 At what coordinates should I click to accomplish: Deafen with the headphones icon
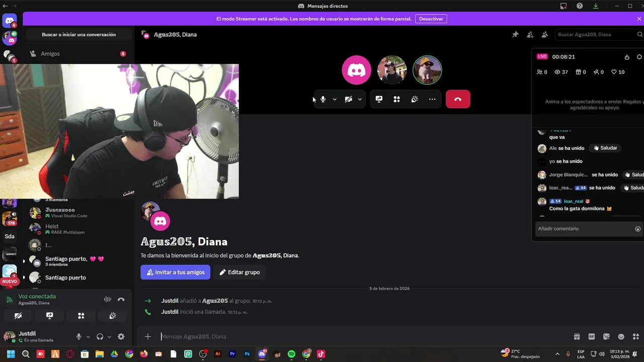pyautogui.click(x=100, y=337)
